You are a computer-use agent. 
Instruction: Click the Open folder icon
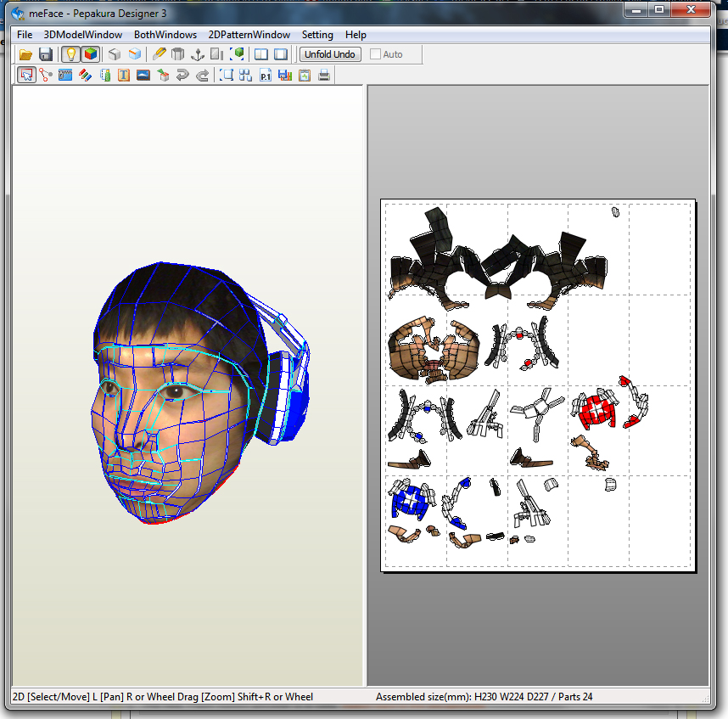[x=25, y=54]
